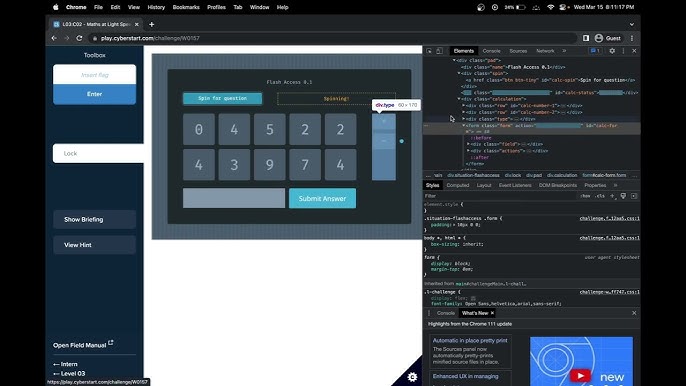Collapse the div class calculation node
The width and height of the screenshot is (686, 386).
[x=459, y=99]
